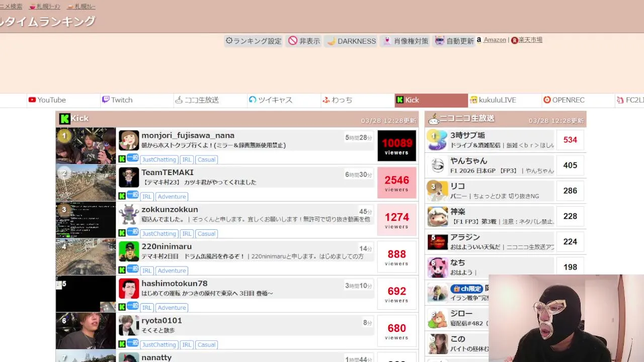
Task: Select Adventure tag on TeamTEMAKI row
Action: (x=172, y=197)
